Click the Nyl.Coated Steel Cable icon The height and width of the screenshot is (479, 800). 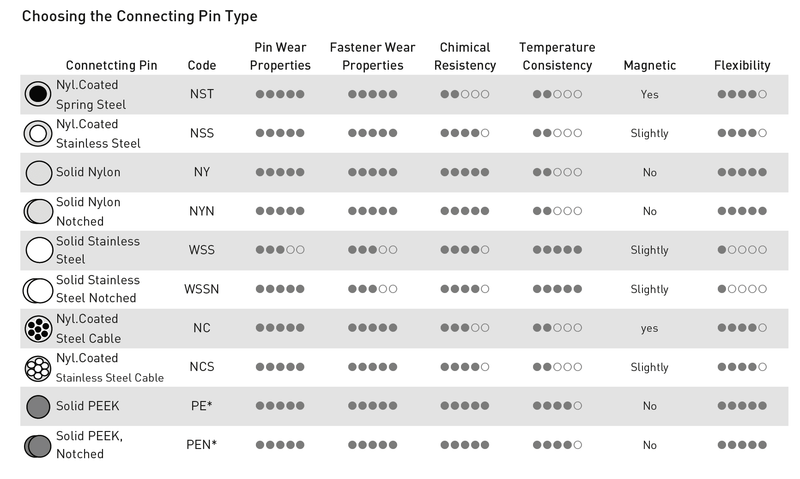click(x=38, y=328)
